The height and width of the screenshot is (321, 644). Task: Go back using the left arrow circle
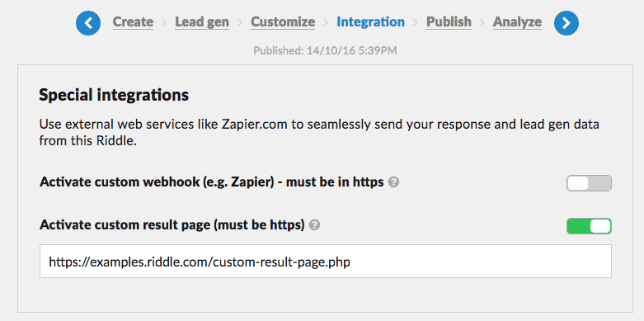tap(88, 23)
